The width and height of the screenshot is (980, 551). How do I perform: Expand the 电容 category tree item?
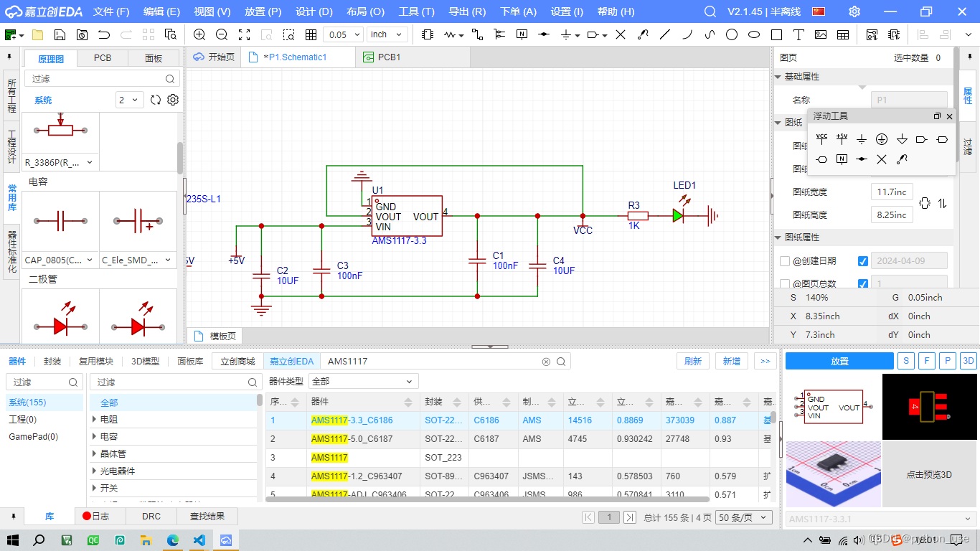point(95,436)
